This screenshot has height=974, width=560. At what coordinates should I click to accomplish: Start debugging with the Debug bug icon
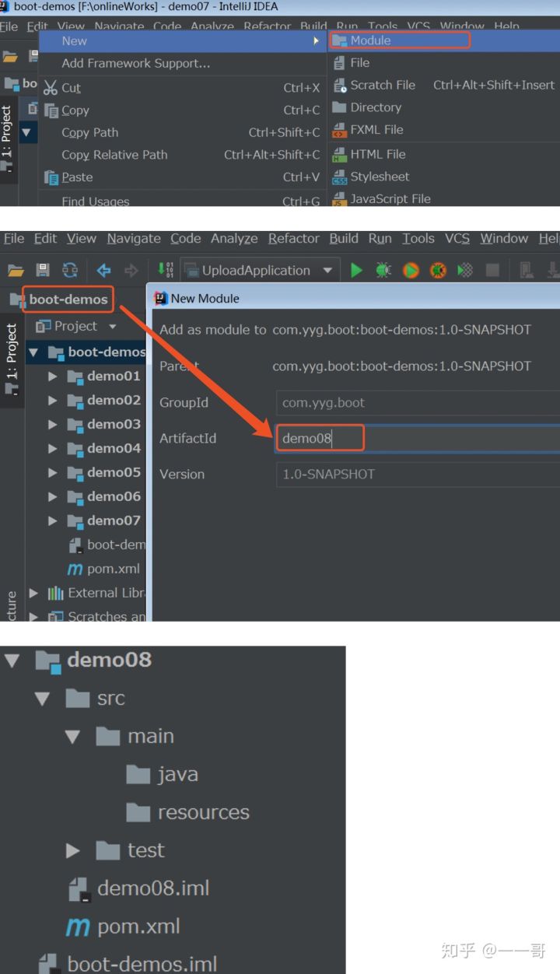[x=383, y=270]
